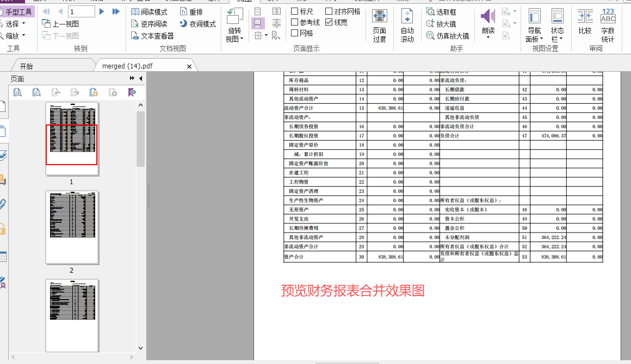Go to previous page arrow

click(60, 11)
